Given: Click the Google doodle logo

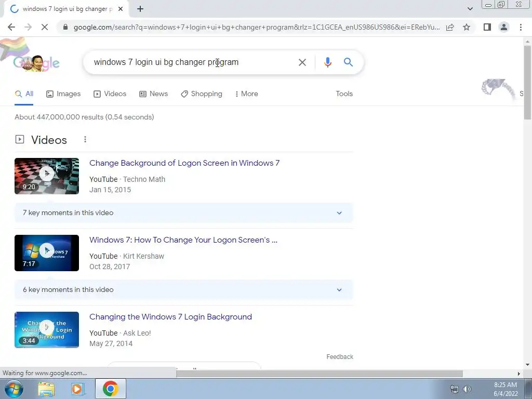Looking at the screenshot, I should [x=36, y=62].
